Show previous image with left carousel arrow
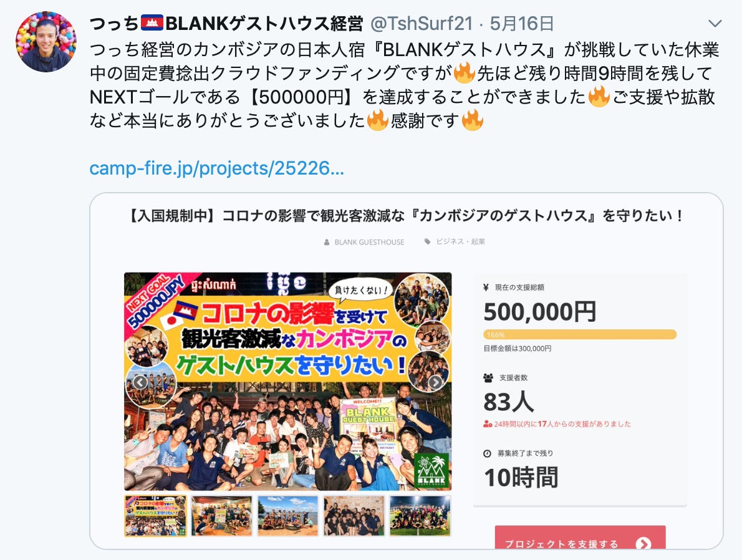Image resolution: width=742 pixels, height=560 pixels. pyautogui.click(x=140, y=382)
